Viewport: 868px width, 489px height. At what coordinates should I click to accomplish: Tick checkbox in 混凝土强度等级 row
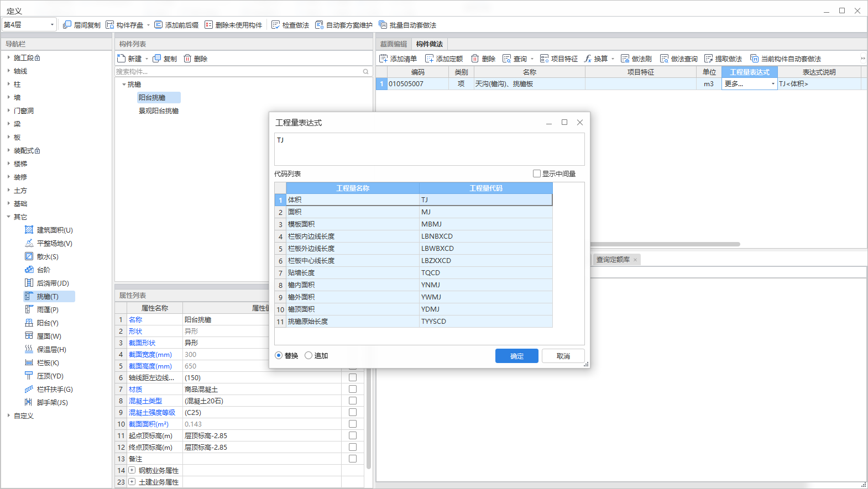353,412
